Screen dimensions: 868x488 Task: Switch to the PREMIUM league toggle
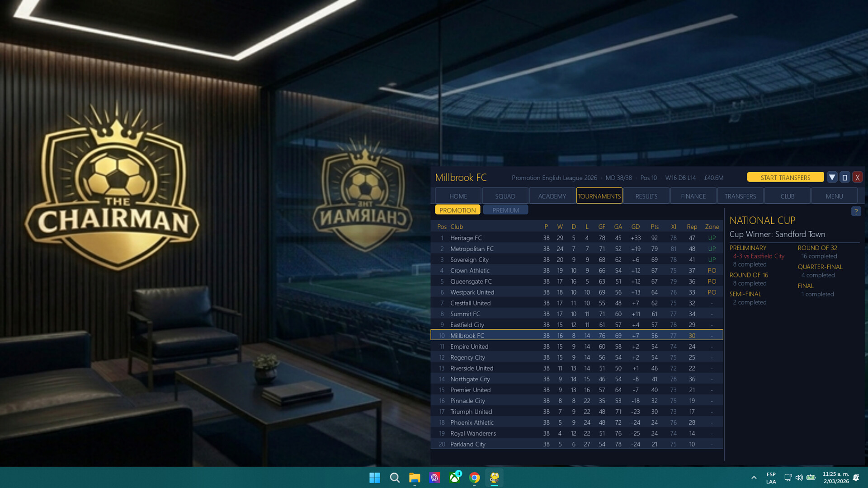pos(505,210)
